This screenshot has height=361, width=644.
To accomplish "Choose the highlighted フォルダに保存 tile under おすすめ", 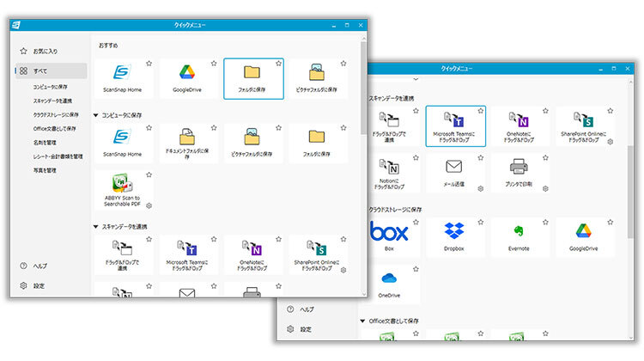I will click(x=253, y=78).
